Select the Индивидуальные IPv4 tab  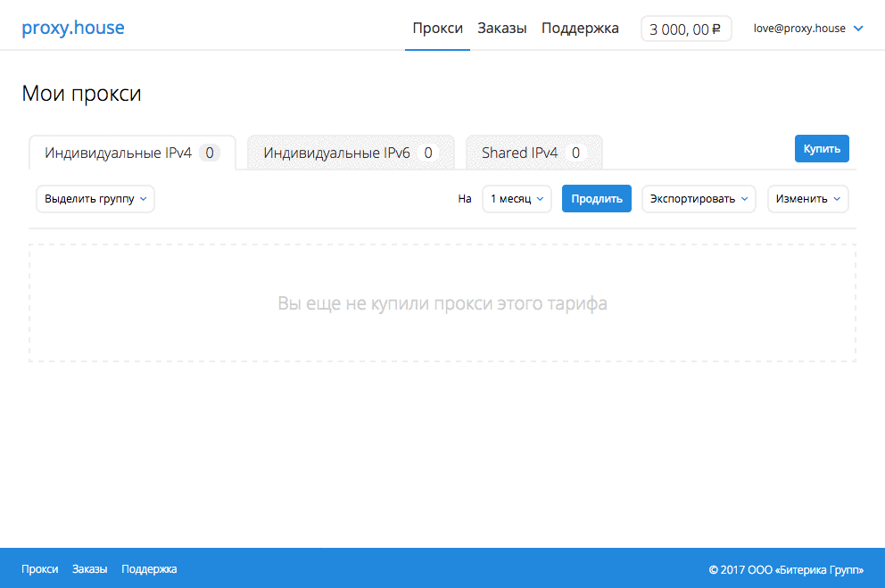[132, 153]
